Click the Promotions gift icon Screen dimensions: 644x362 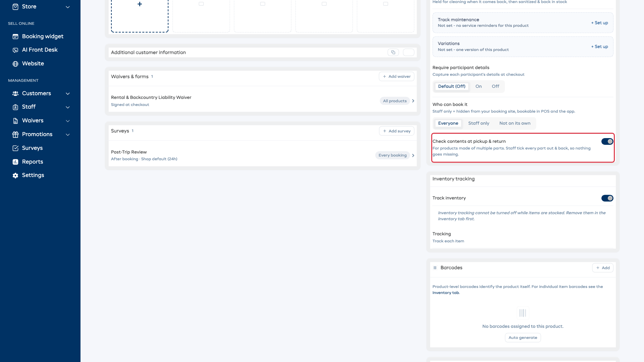coord(15,134)
